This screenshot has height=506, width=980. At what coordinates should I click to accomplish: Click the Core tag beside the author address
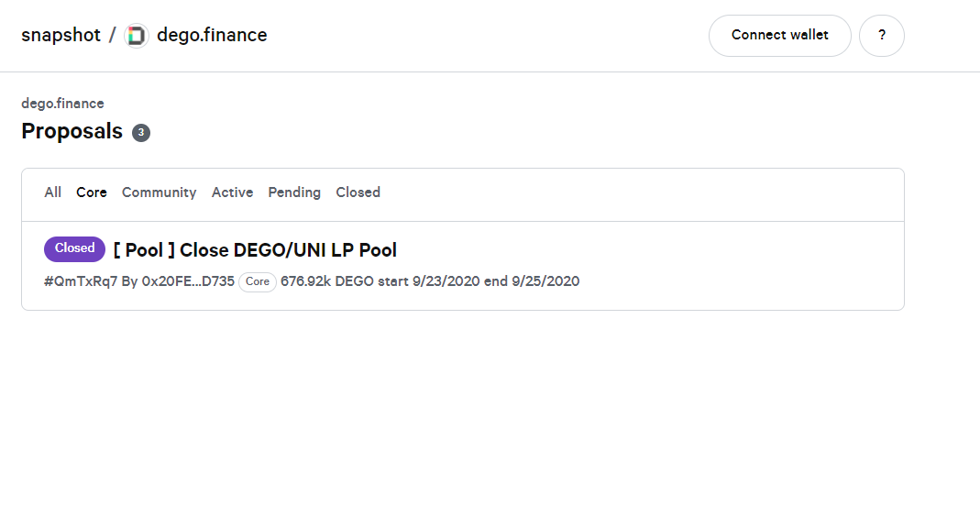258,281
